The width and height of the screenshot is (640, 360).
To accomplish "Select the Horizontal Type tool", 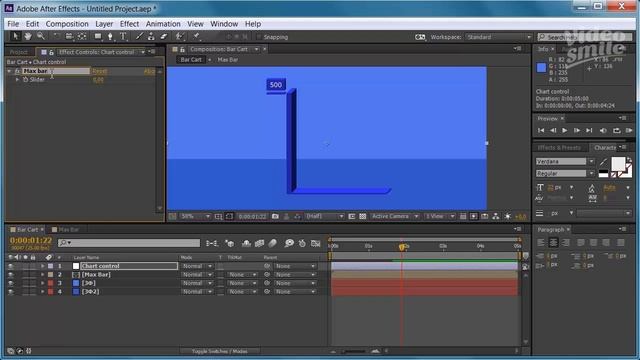I will click(123, 36).
